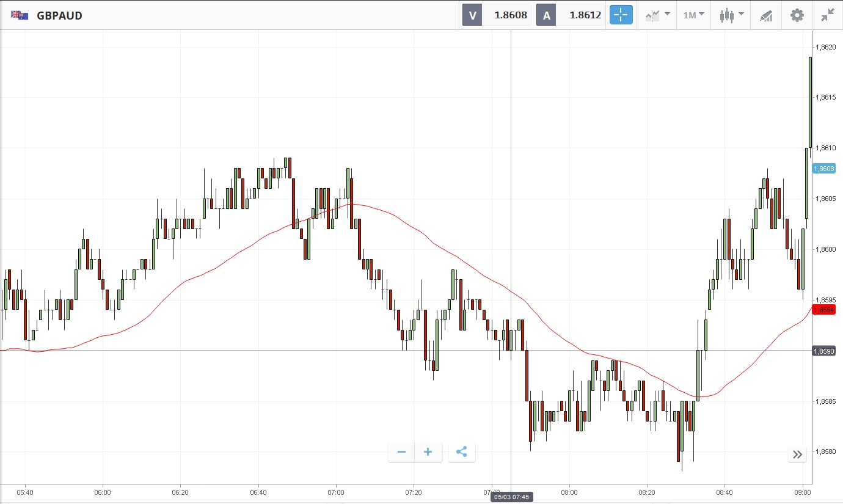Open the drawing tools pencil icon

tap(766, 15)
